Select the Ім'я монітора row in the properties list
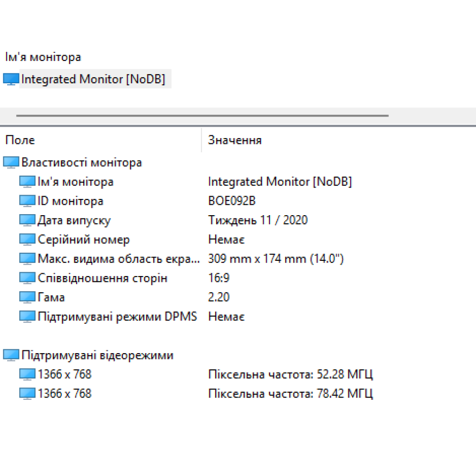Image resolution: width=476 pixels, height=476 pixels. [x=75, y=182]
